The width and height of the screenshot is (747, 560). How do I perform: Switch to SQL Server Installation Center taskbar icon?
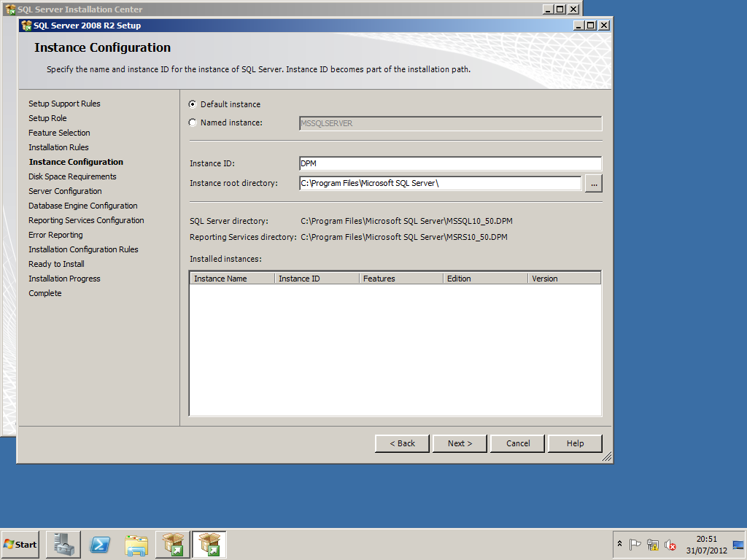point(173,544)
